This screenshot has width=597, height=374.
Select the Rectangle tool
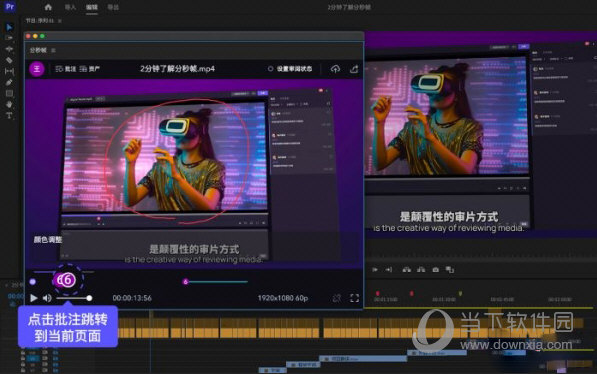point(9,93)
